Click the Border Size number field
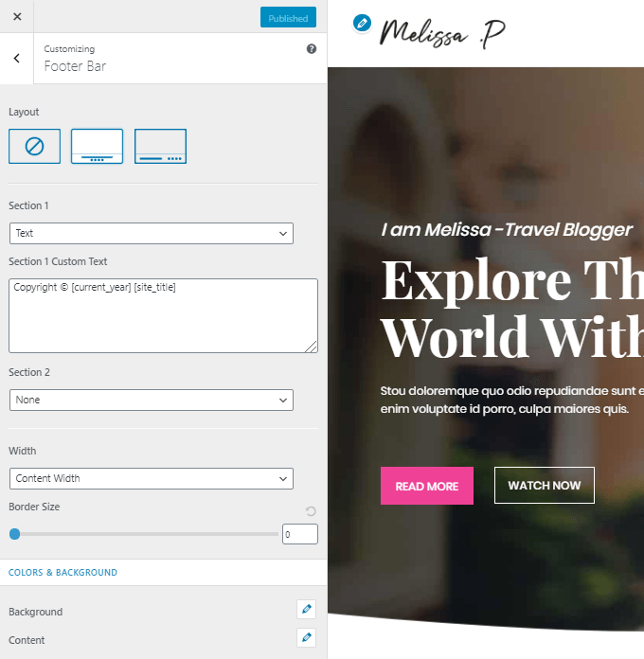Screen dimensions: 644x659 [299, 534]
